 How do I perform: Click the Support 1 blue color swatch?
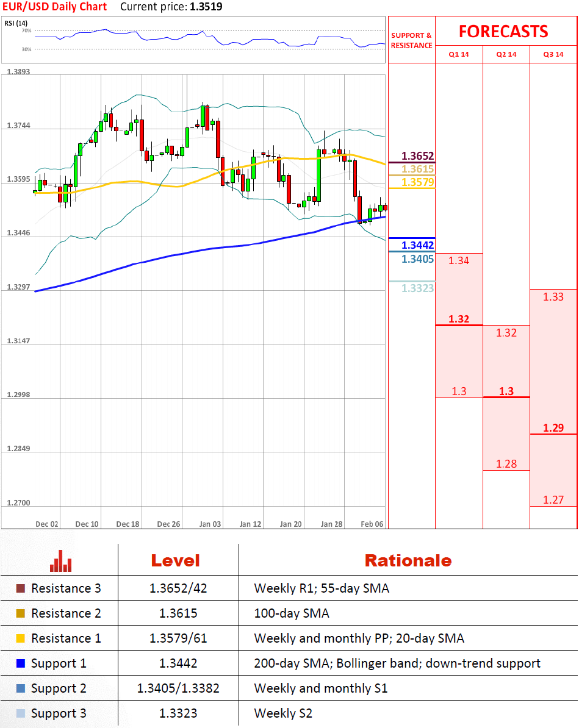(21, 663)
